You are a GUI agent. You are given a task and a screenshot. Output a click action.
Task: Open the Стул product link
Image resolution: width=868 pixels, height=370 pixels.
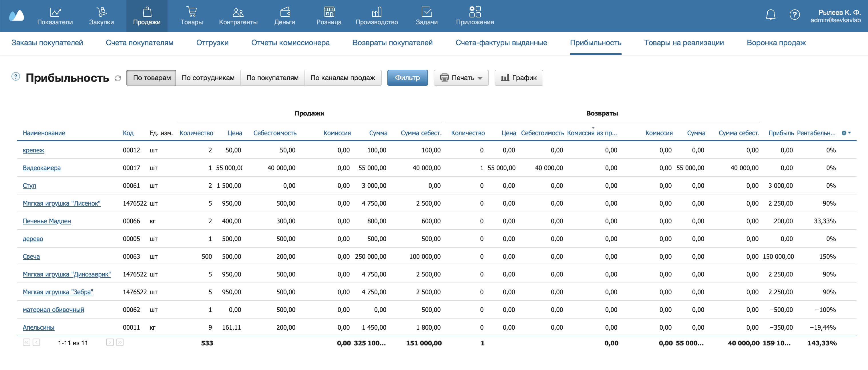tap(29, 186)
